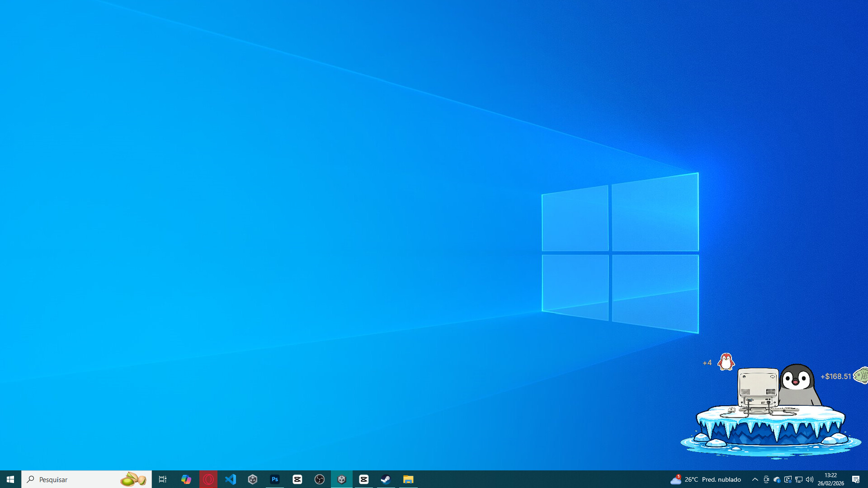The image size is (868, 488).
Task: Open Visual Studio Code from taskbar
Action: pyautogui.click(x=231, y=479)
